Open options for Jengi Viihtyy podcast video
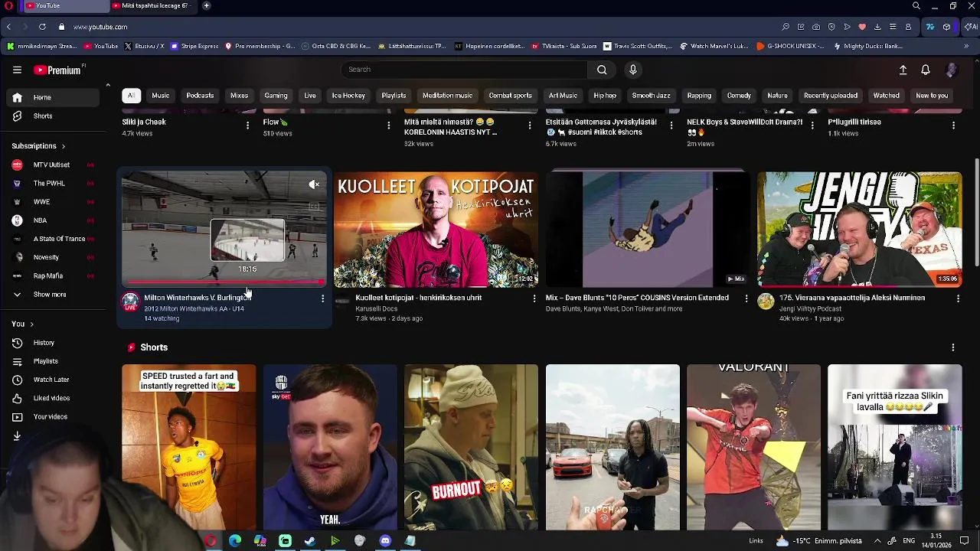The height and width of the screenshot is (551, 980). click(958, 298)
